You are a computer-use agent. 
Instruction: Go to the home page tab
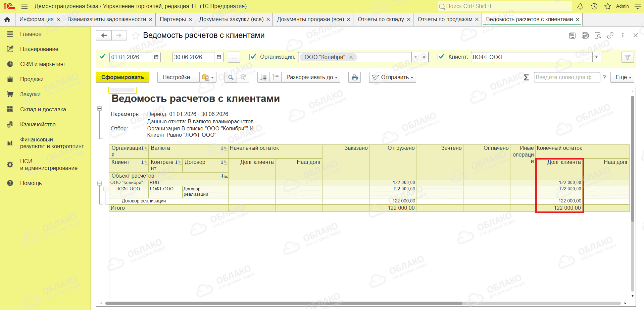[x=7, y=19]
